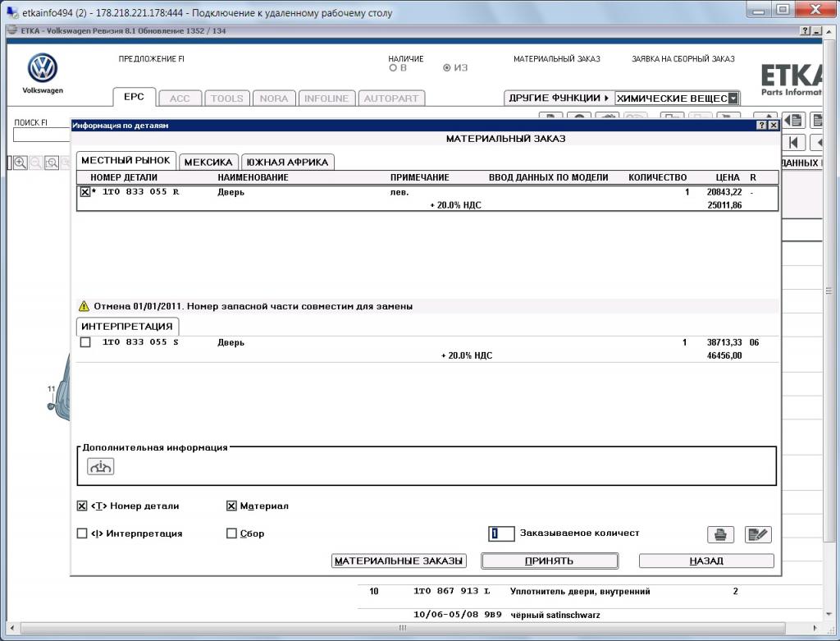Click ЗАЯВКА НА СБОРНЫЙ ЗАКАЗ header link
This screenshot has height=641, width=840.
coord(683,59)
